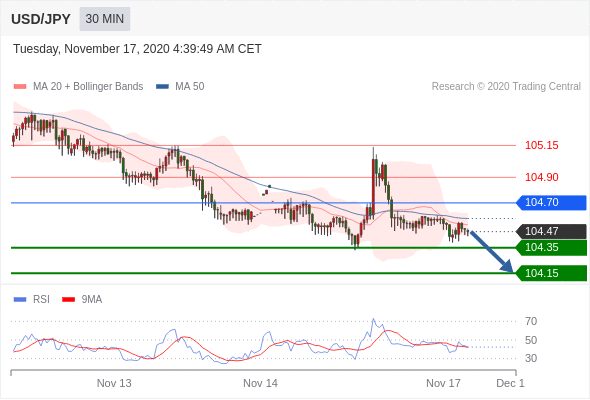Click the red 105.15 resistance label
The height and width of the screenshot is (400, 590).
[x=542, y=145]
